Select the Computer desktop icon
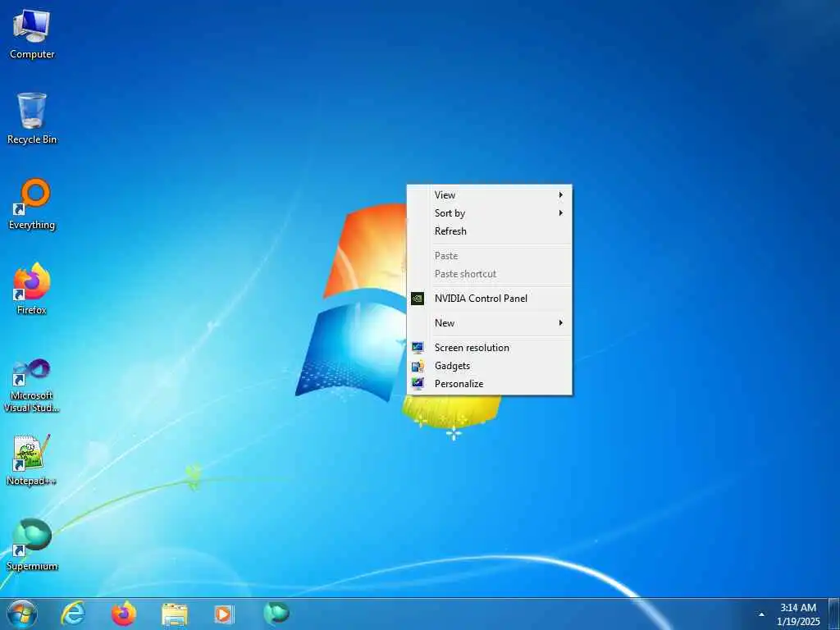840x630 pixels. tap(32, 33)
